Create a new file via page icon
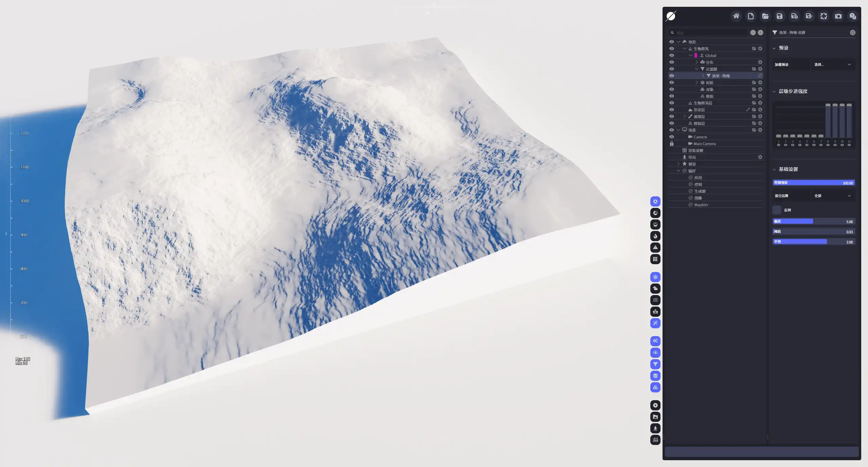Screen dimensions: 868x467 tap(751, 16)
